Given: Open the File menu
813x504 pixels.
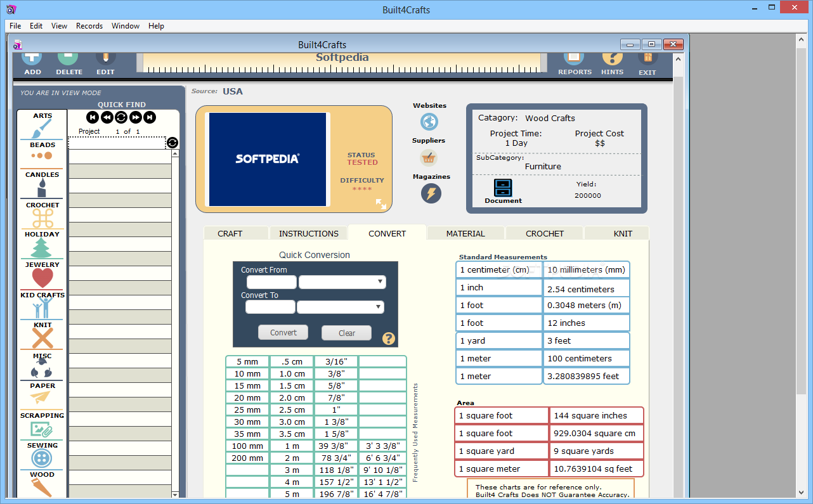Looking at the screenshot, I should tap(15, 26).
